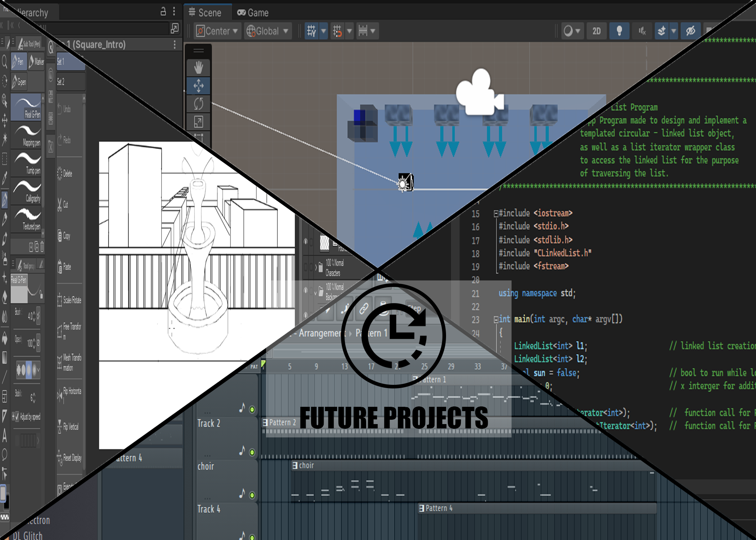Switch to the Game tab

coord(253,13)
